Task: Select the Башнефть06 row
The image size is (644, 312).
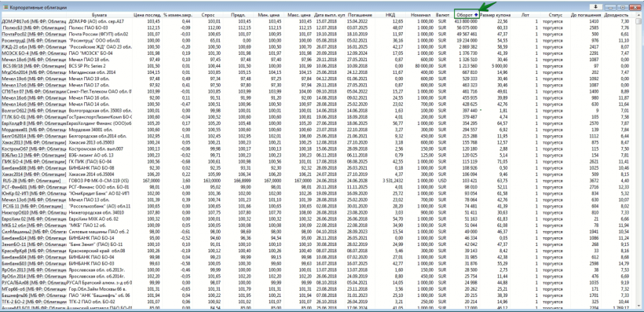Action: 318,295
